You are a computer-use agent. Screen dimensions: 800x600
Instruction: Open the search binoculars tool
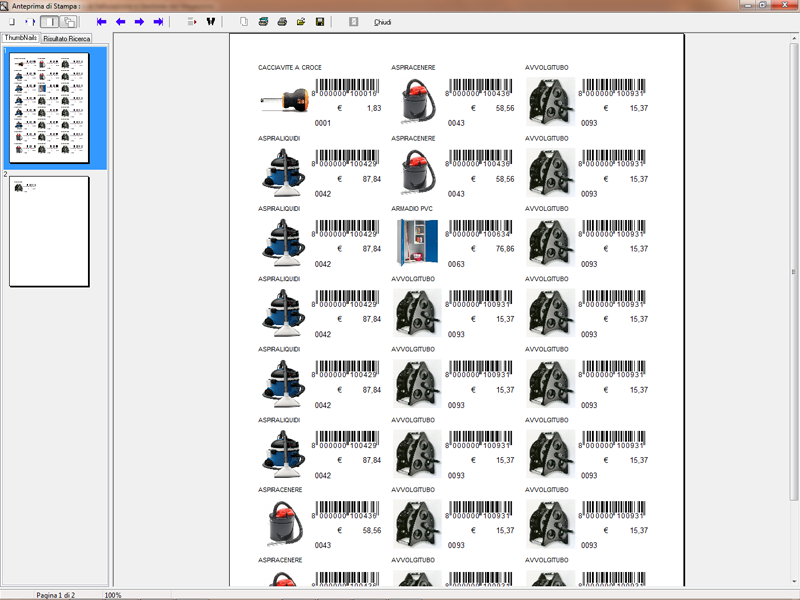pyautogui.click(x=211, y=21)
